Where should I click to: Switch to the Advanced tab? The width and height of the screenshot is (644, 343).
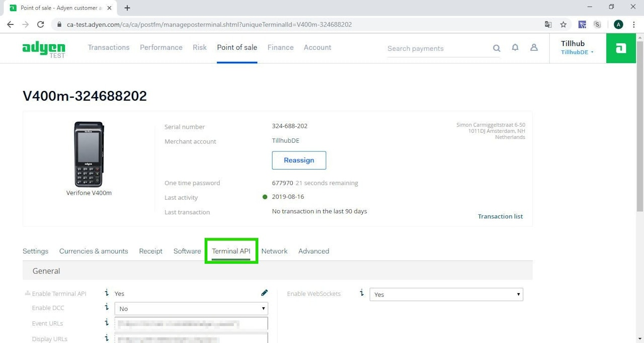(313, 251)
